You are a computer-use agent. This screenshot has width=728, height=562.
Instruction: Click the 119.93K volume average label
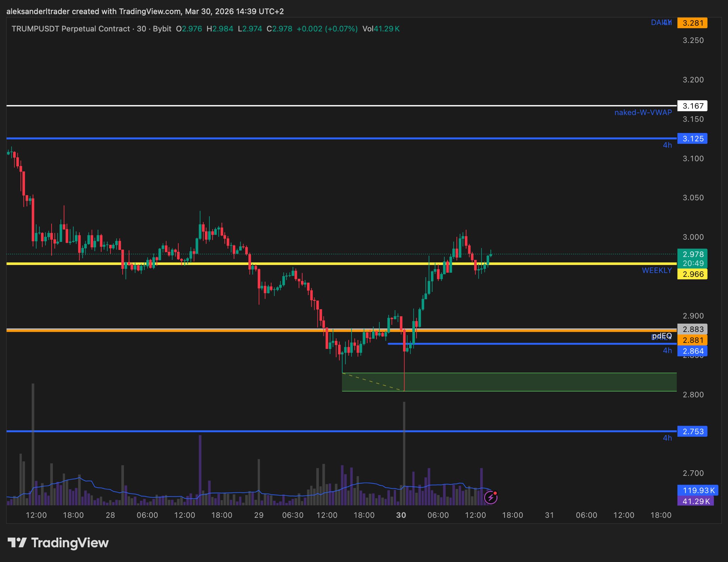pyautogui.click(x=697, y=490)
